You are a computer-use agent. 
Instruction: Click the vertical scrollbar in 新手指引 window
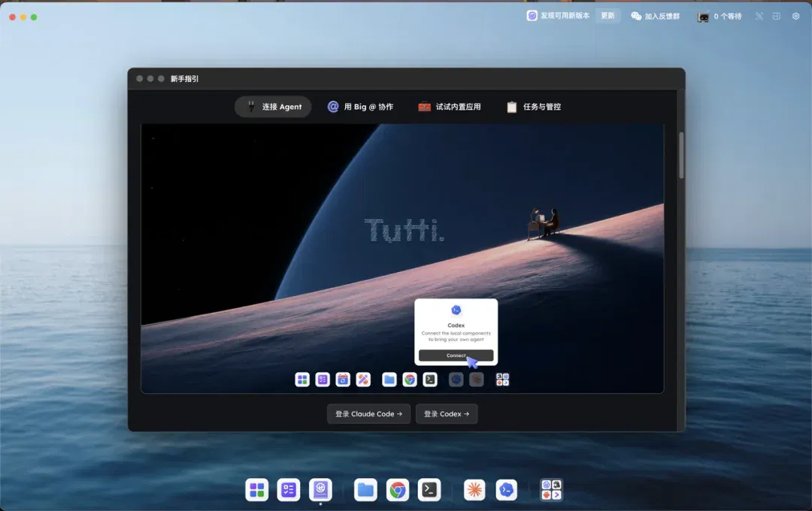[681, 156]
